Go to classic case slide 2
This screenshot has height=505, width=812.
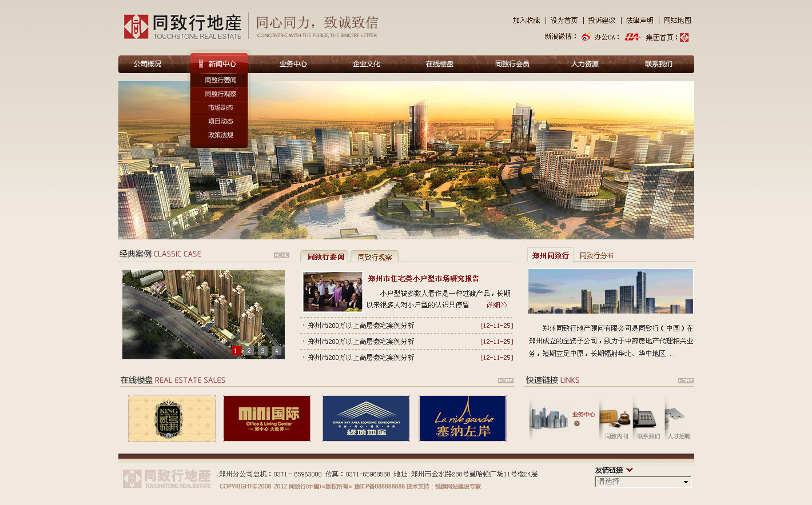pyautogui.click(x=249, y=351)
